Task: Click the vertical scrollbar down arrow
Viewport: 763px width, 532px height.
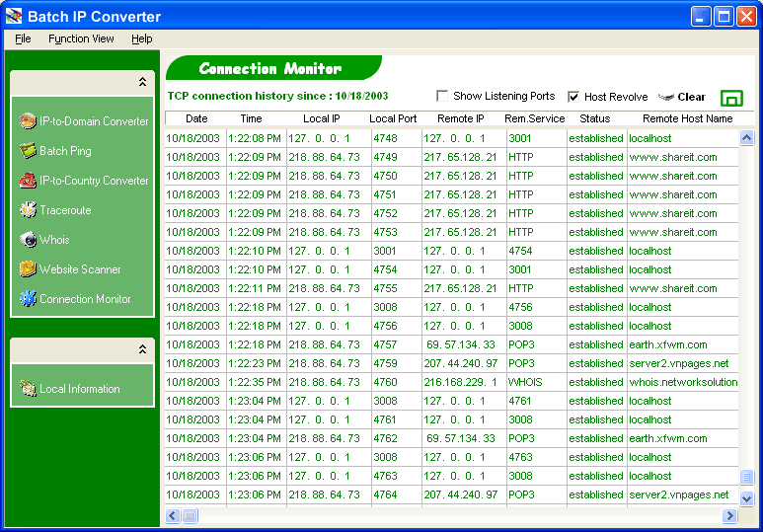Action: click(746, 498)
